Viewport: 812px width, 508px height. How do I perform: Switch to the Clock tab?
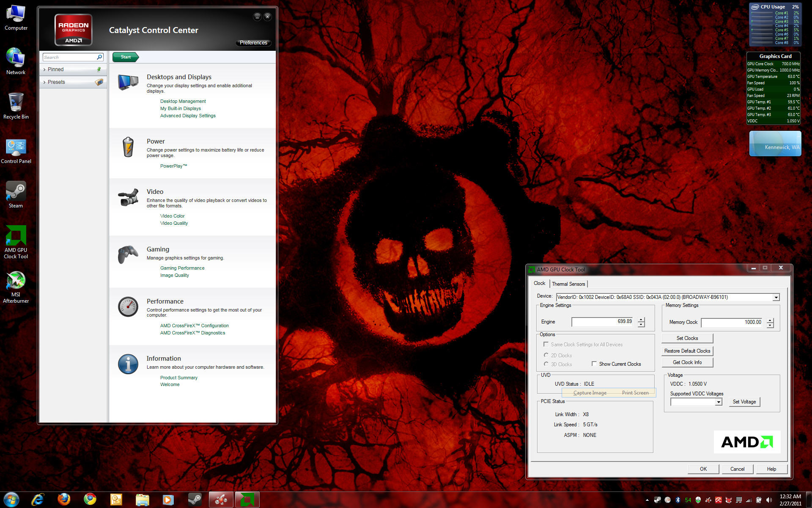539,283
